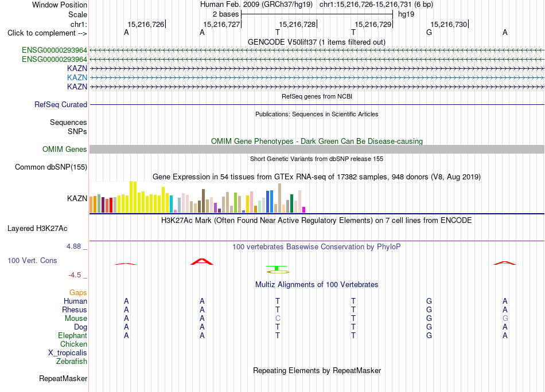Click the 4.88 PhyloP scale value
Viewport: 545px width, 392px height.
tap(73, 246)
